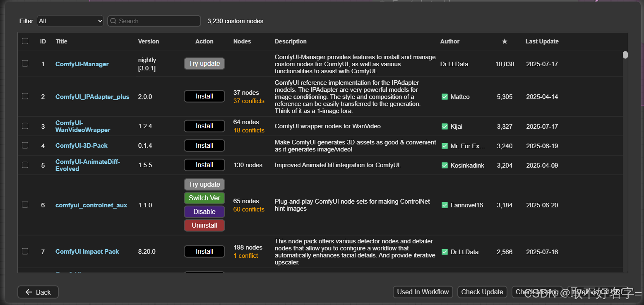Click the search magnifier icon
This screenshot has height=305, width=644.
113,21
